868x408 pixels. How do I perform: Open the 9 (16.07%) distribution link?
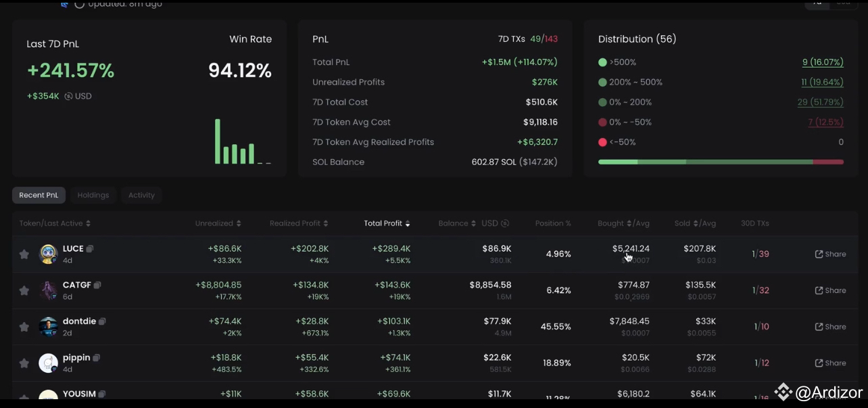[x=822, y=62]
